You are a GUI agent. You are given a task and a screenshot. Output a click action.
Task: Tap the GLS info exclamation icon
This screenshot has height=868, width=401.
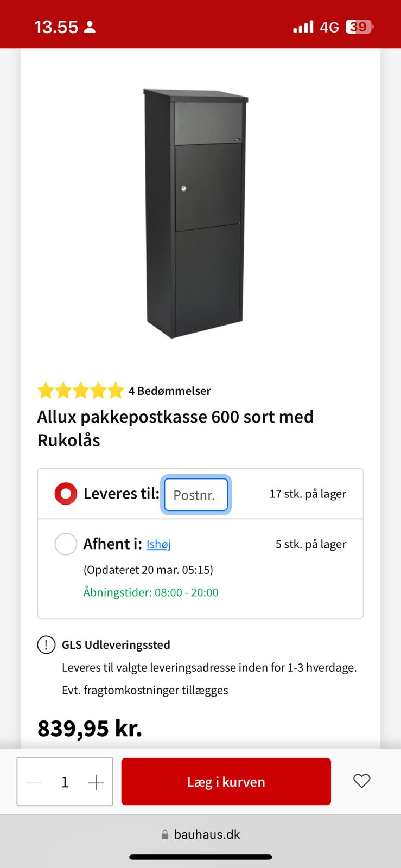point(46,644)
